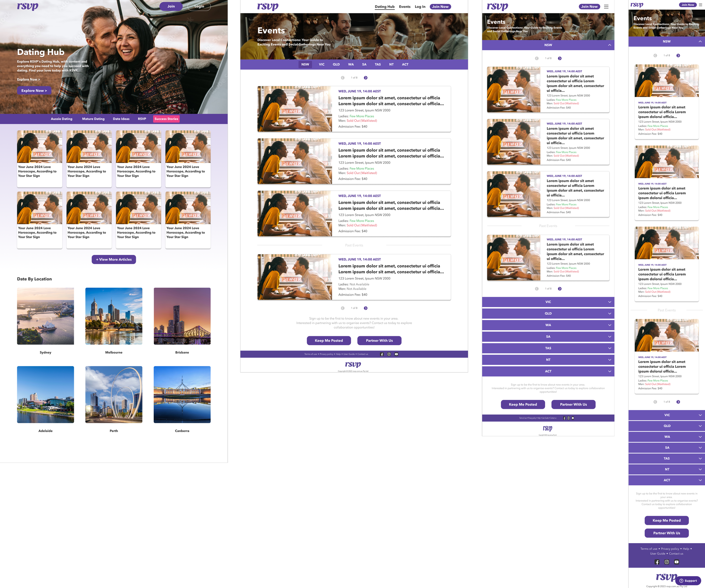Click the Support chat button
Viewport: 705px width, 588px height.
(x=688, y=581)
